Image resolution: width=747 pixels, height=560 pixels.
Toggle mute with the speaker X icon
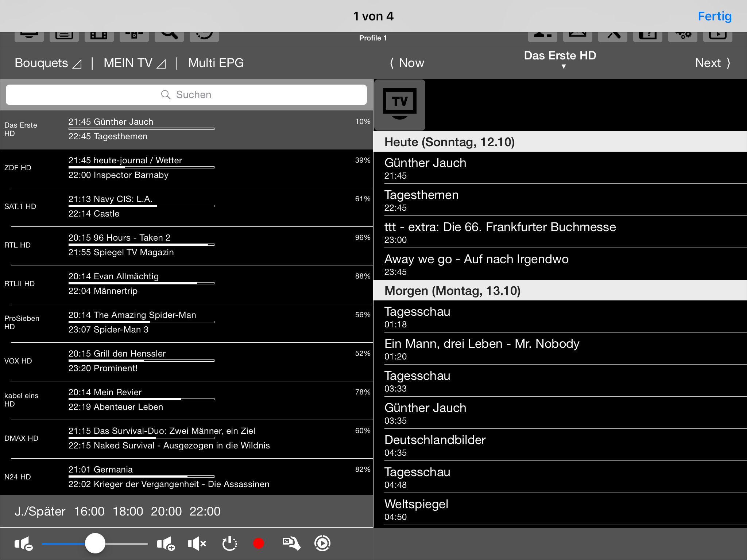click(x=197, y=544)
